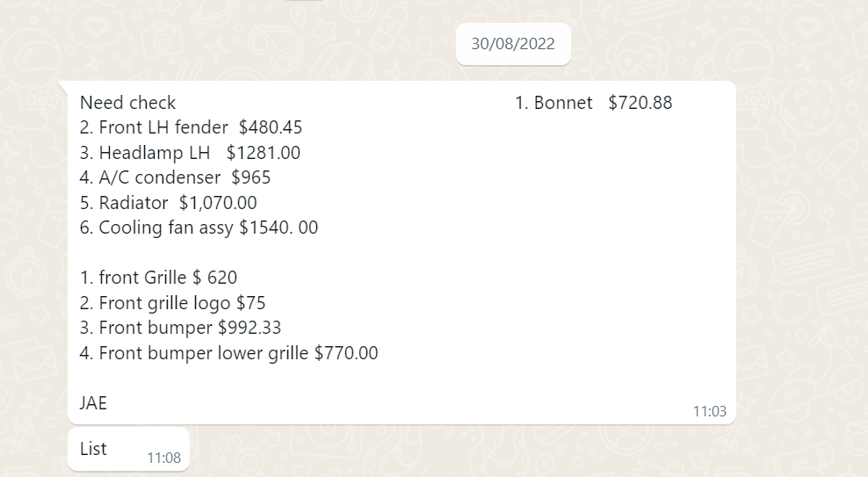Viewport: 868px width, 477px height.
Task: Select the Bonnet line item text
Action: click(x=553, y=103)
